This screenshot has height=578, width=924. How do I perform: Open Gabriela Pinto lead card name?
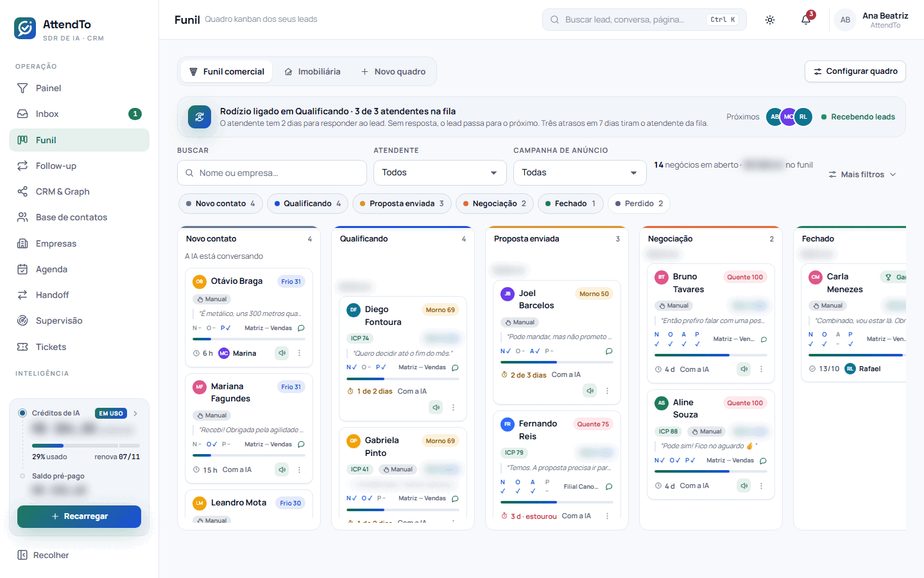pos(382,446)
